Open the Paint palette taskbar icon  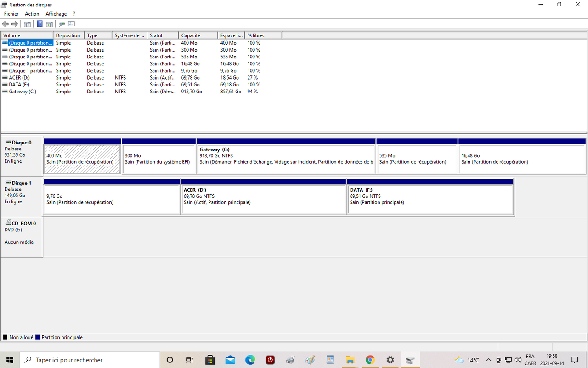click(x=310, y=360)
